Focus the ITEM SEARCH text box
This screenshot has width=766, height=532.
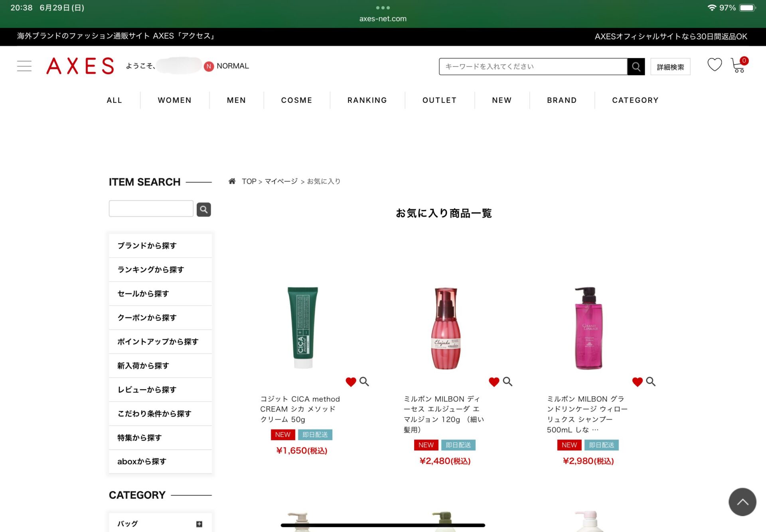point(151,209)
